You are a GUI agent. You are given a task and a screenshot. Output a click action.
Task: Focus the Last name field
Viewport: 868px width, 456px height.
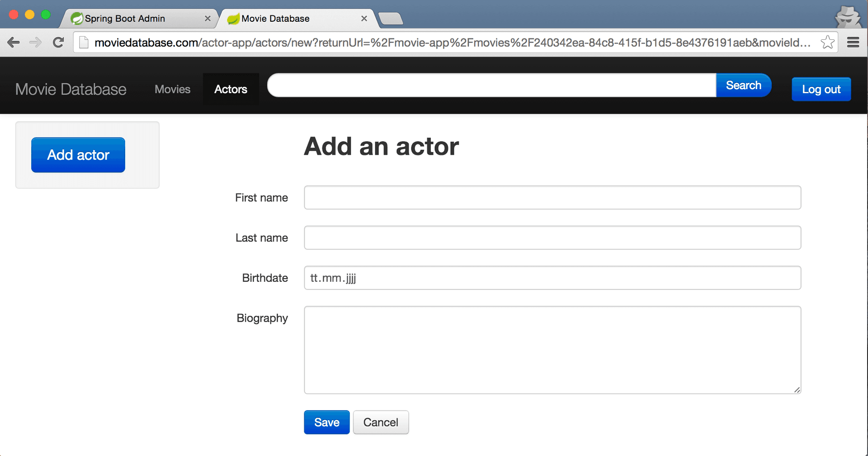tap(552, 238)
